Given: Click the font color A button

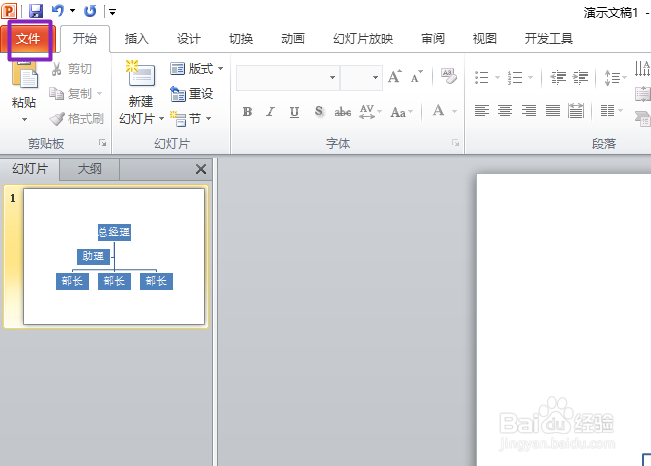Looking at the screenshot, I should coord(438,110).
